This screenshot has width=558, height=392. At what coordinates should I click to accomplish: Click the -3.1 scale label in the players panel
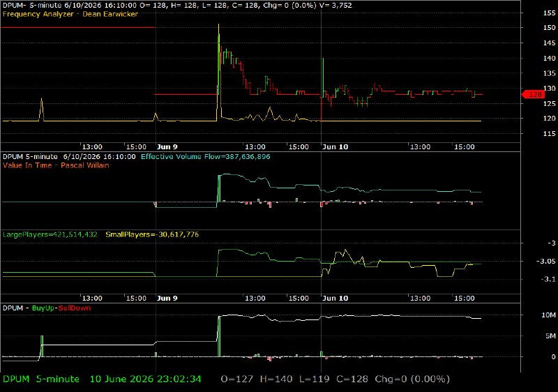click(x=548, y=279)
